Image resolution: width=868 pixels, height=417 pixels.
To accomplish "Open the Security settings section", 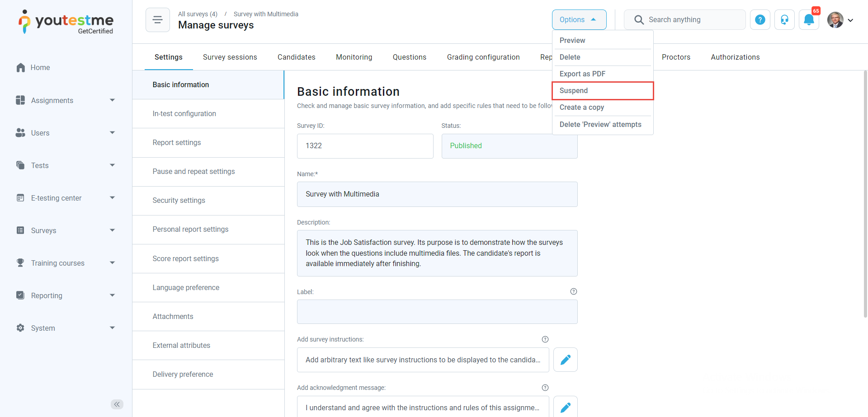I will pos(179,200).
